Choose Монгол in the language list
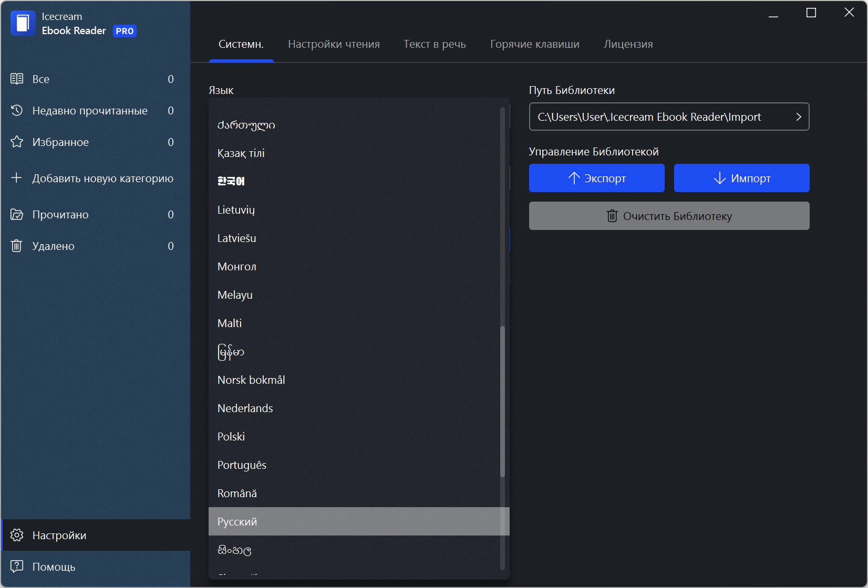Image resolution: width=868 pixels, height=588 pixels. [x=359, y=267]
